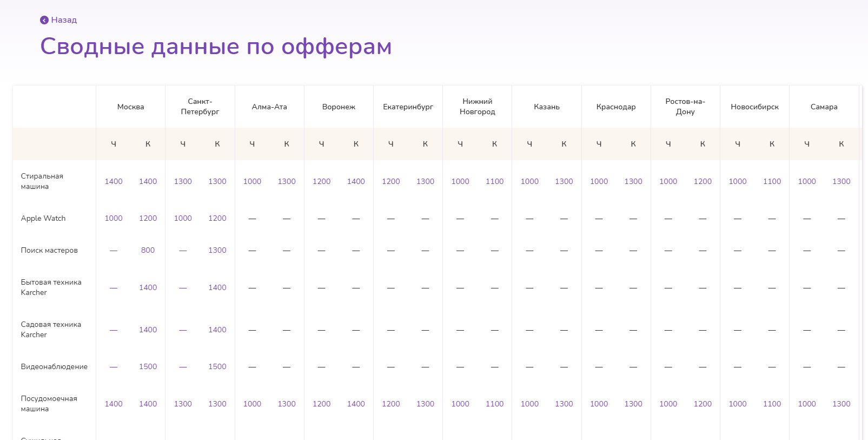Click Стиральная машина Алма-Ата Ч value 1000
868x440 pixels.
click(x=252, y=181)
